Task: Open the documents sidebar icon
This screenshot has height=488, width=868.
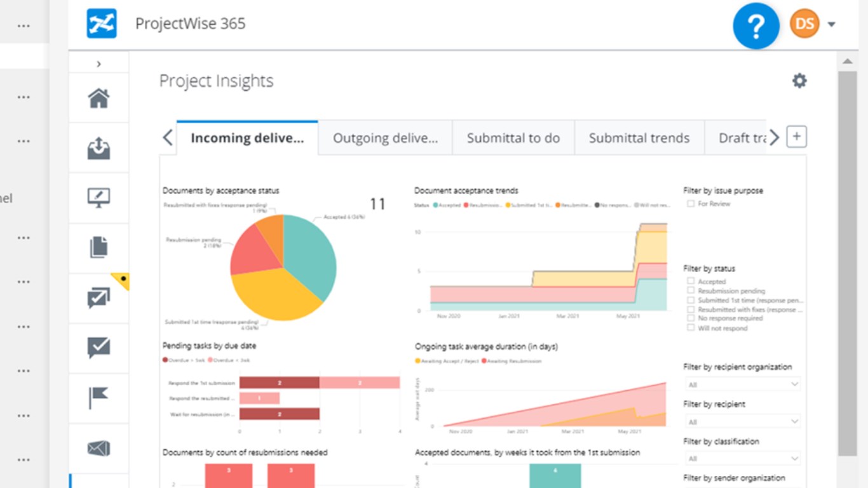Action: pyautogui.click(x=98, y=247)
